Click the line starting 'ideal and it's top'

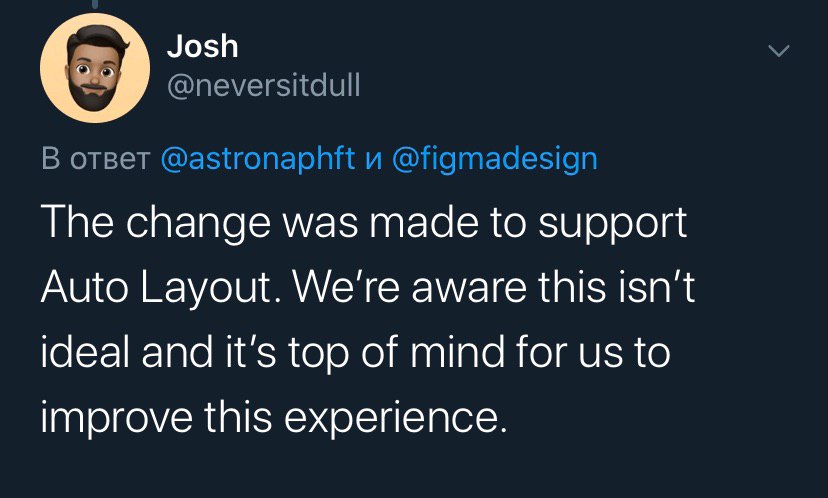pos(355,353)
